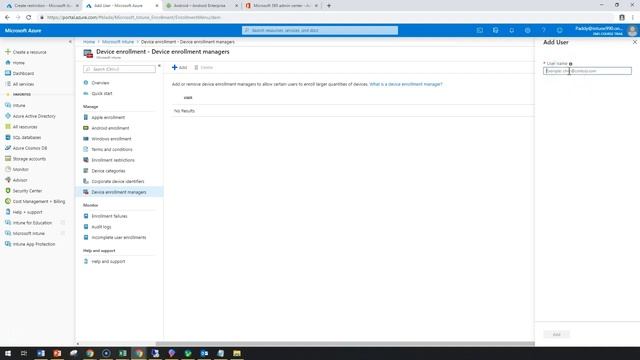This screenshot has width=640, height=360.
Task: Close the Add User panel
Action: coord(635,42)
